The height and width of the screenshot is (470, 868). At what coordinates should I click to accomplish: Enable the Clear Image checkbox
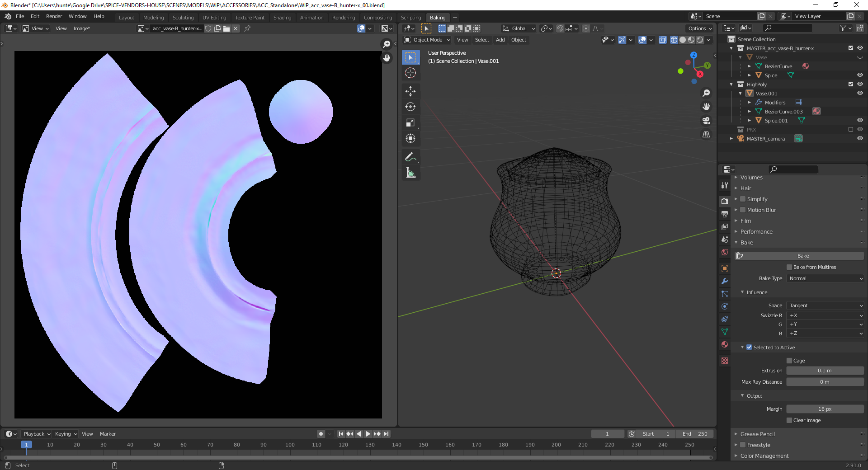[789, 420]
